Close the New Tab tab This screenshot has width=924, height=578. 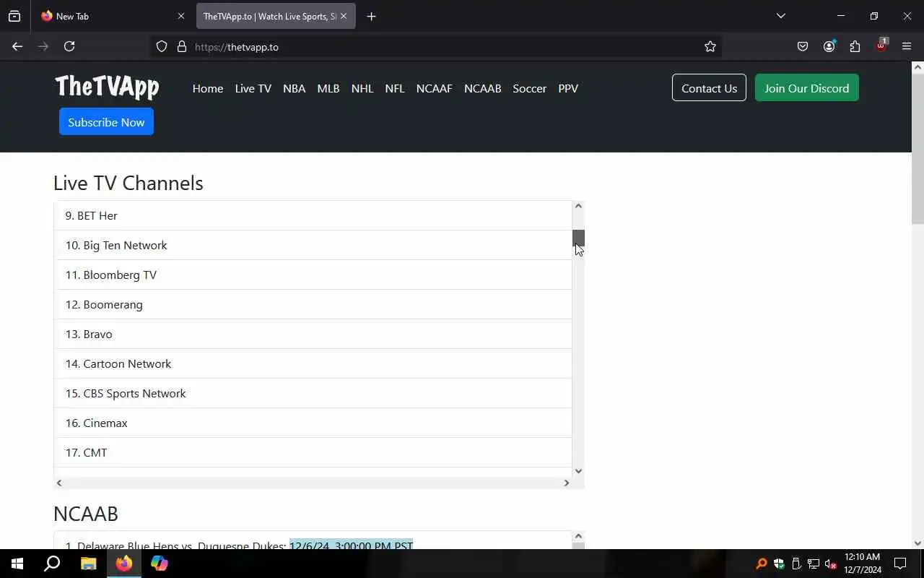181,16
